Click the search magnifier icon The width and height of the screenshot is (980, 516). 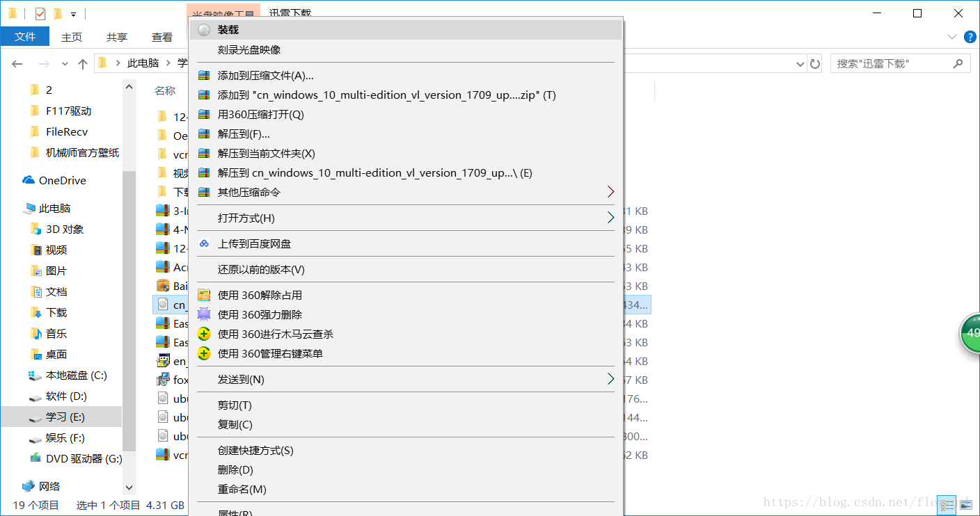coord(958,63)
